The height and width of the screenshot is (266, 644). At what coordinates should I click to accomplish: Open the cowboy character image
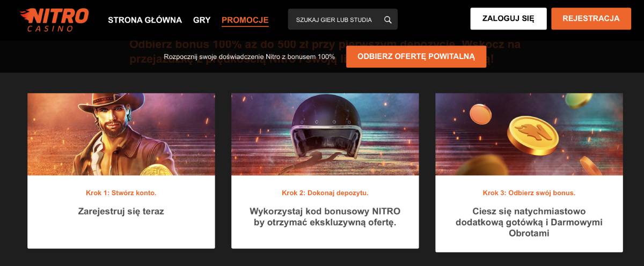pyautogui.click(x=121, y=134)
